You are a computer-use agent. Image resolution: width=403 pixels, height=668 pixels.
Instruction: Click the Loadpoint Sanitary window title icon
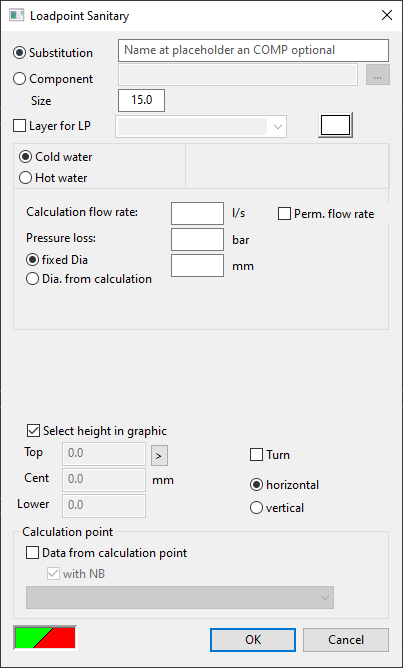tap(16, 16)
